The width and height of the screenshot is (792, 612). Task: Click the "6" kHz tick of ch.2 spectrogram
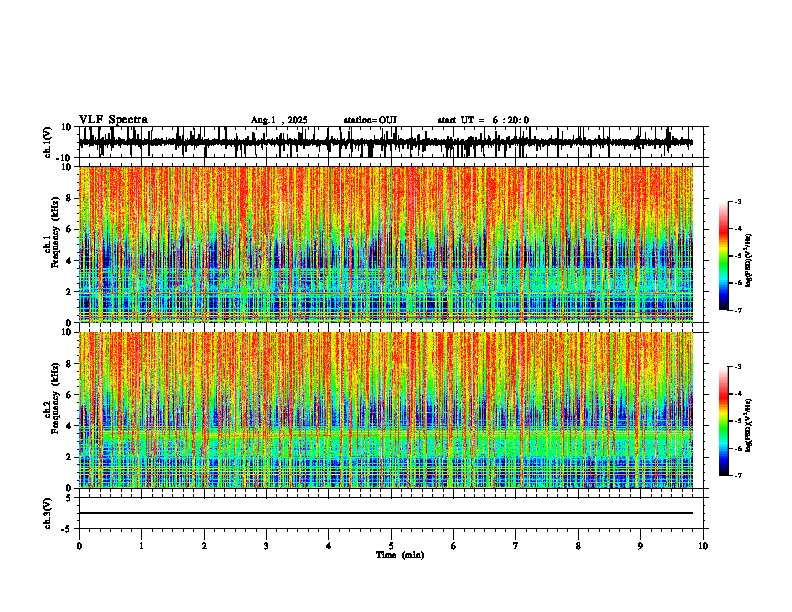pos(70,395)
